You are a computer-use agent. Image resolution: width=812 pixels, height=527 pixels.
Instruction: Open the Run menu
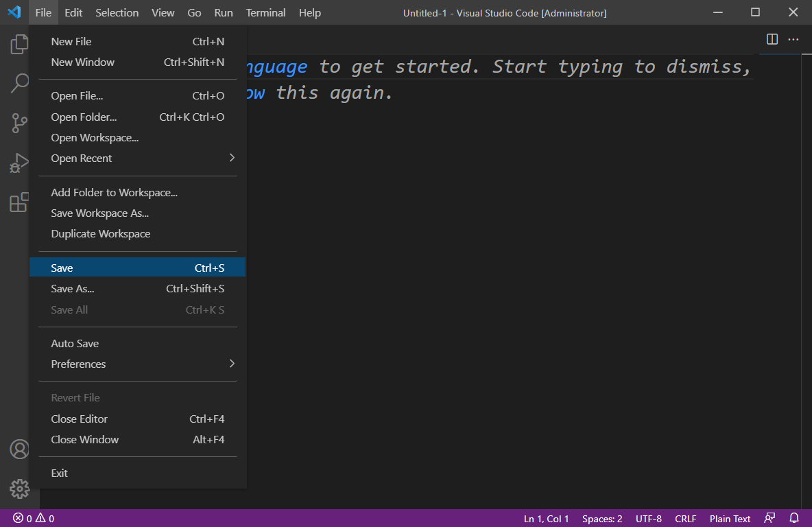tap(223, 12)
